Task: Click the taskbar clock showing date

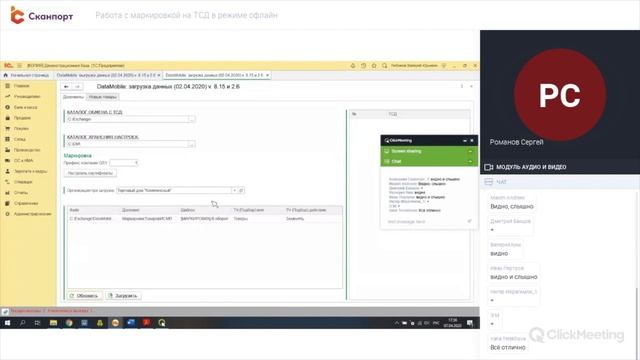Action: [452, 323]
